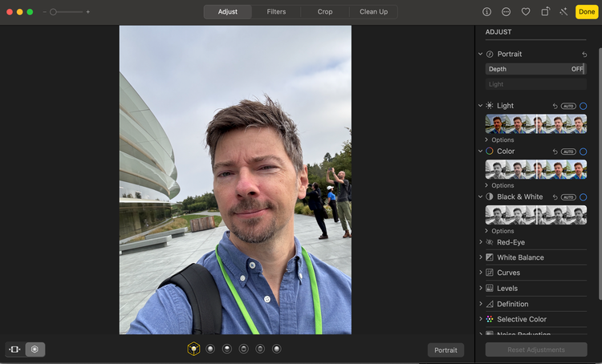Click the Depth slider in Portrait

[535, 69]
